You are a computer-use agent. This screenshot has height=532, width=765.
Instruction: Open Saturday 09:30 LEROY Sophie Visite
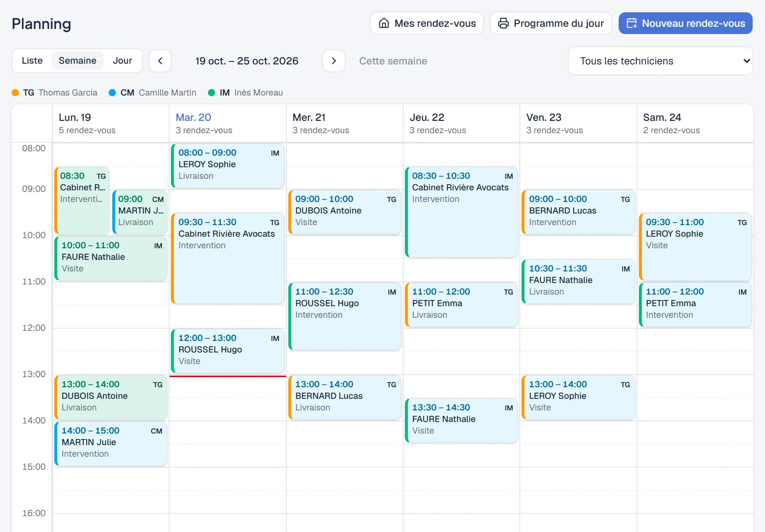point(695,247)
